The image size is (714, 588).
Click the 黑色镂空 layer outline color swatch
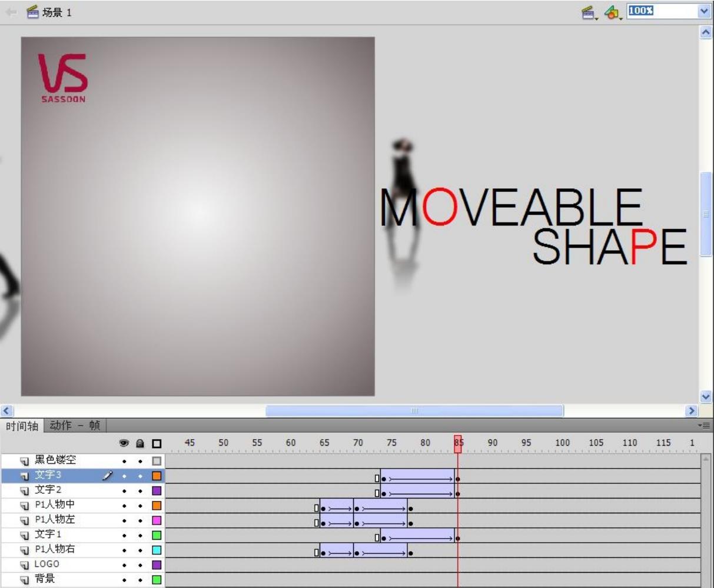tap(157, 461)
